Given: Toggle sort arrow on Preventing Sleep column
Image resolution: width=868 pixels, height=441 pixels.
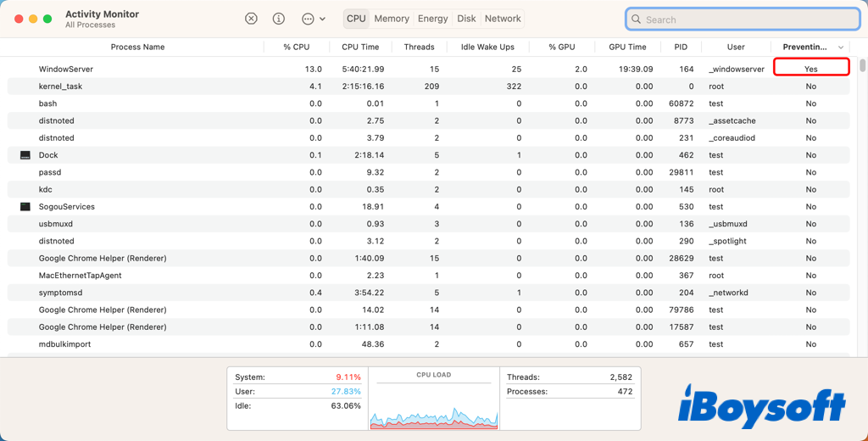Looking at the screenshot, I should [x=841, y=47].
